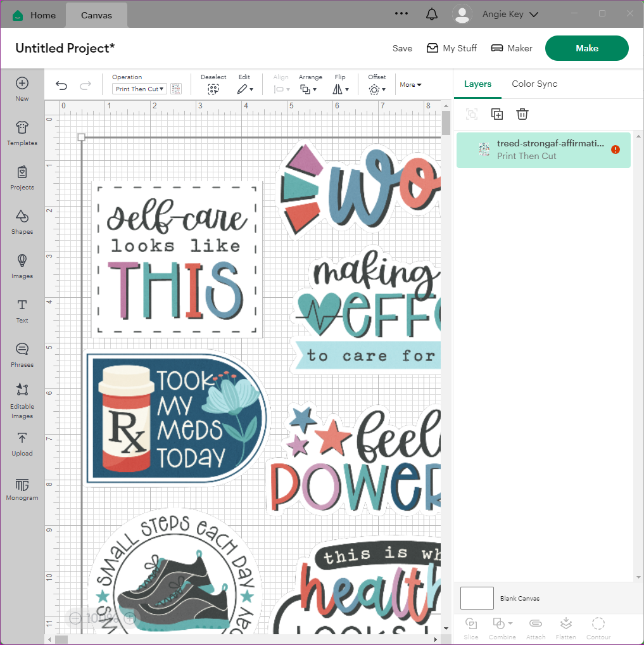
Task: Open the Templates panel
Action: coord(22,133)
